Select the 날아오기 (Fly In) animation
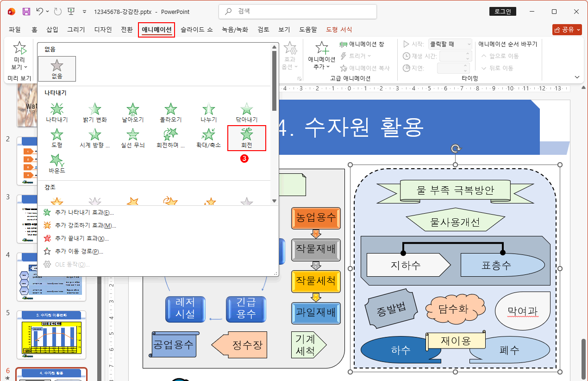Screen dimensions: 588x381 (x=132, y=110)
